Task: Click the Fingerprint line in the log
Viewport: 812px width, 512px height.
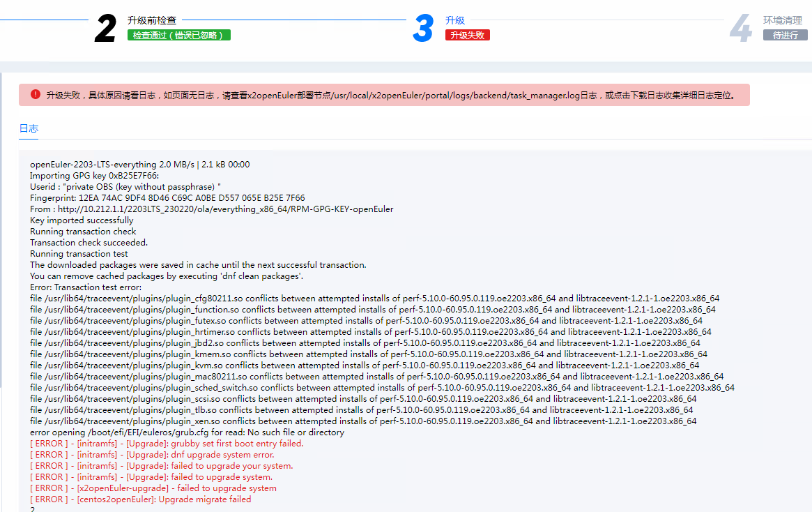Action: coord(167,198)
